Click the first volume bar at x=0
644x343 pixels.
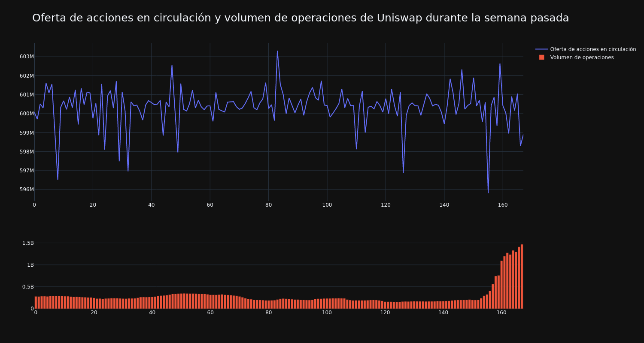click(x=36, y=303)
